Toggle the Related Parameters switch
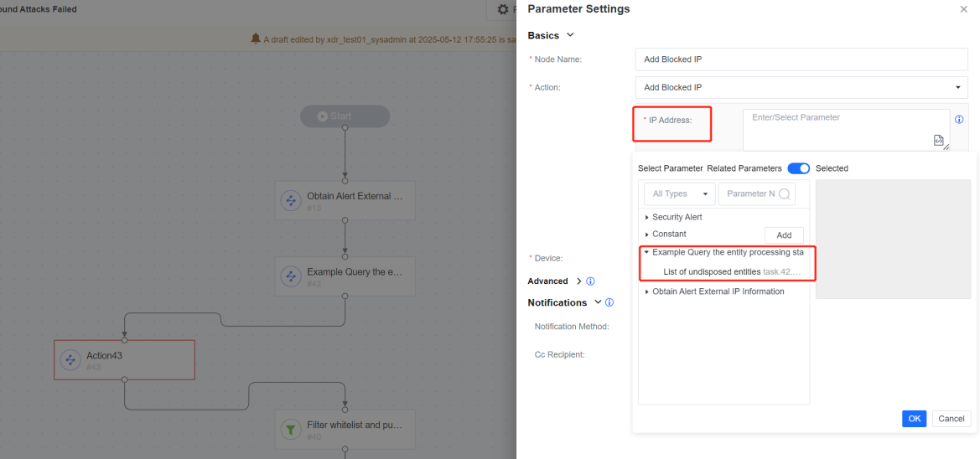This screenshot has width=980, height=459. (x=798, y=168)
